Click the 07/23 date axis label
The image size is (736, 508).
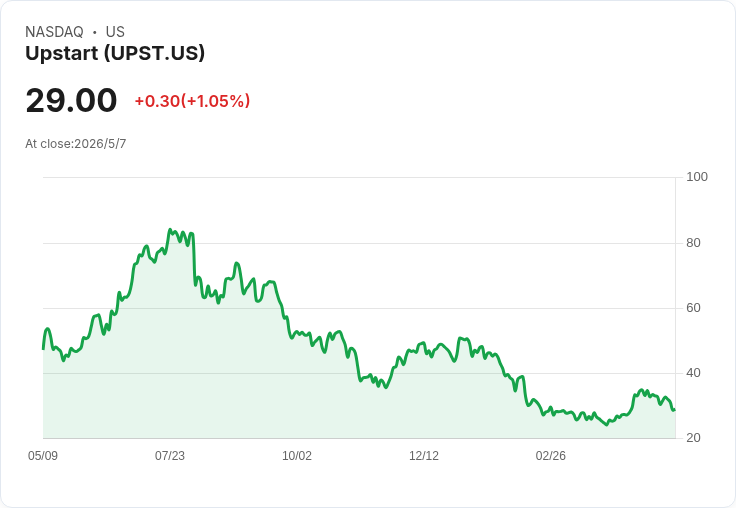(170, 455)
